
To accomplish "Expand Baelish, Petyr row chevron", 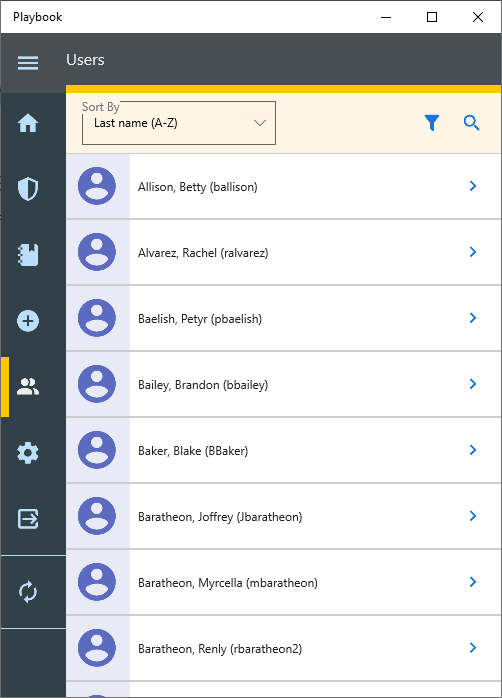I will tap(473, 318).
